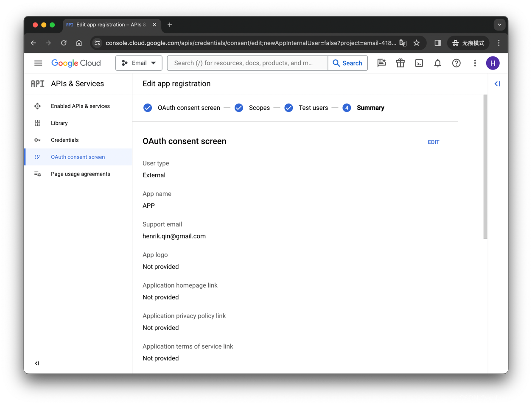Open the Library sidebar item
This screenshot has height=405, width=532.
click(x=78, y=123)
